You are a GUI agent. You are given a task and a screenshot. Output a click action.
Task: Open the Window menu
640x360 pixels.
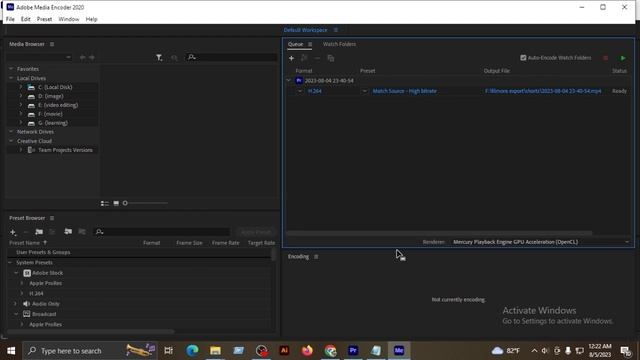coord(69,19)
